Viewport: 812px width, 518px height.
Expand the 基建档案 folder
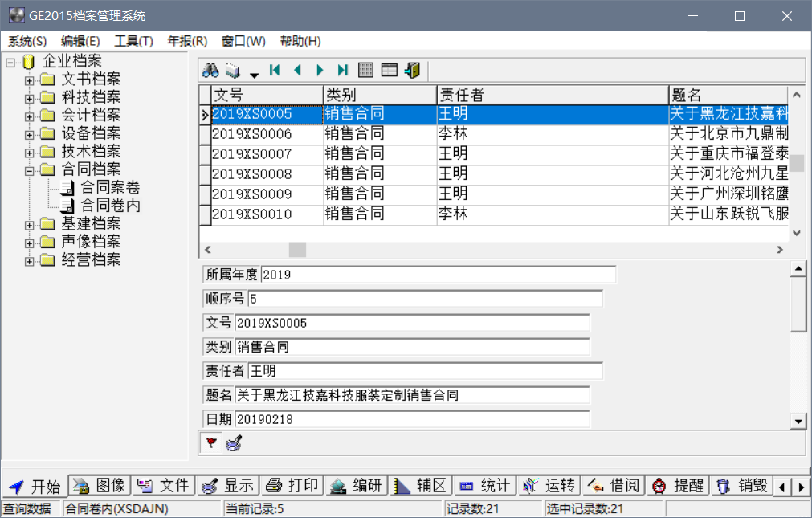30,225
